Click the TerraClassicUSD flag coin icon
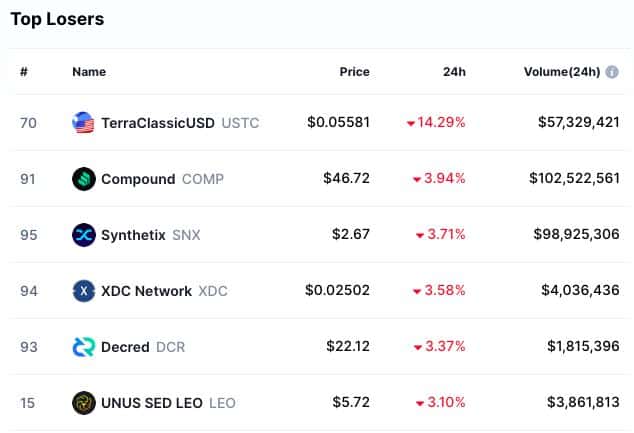Screen dimensions: 634x433 83,123
